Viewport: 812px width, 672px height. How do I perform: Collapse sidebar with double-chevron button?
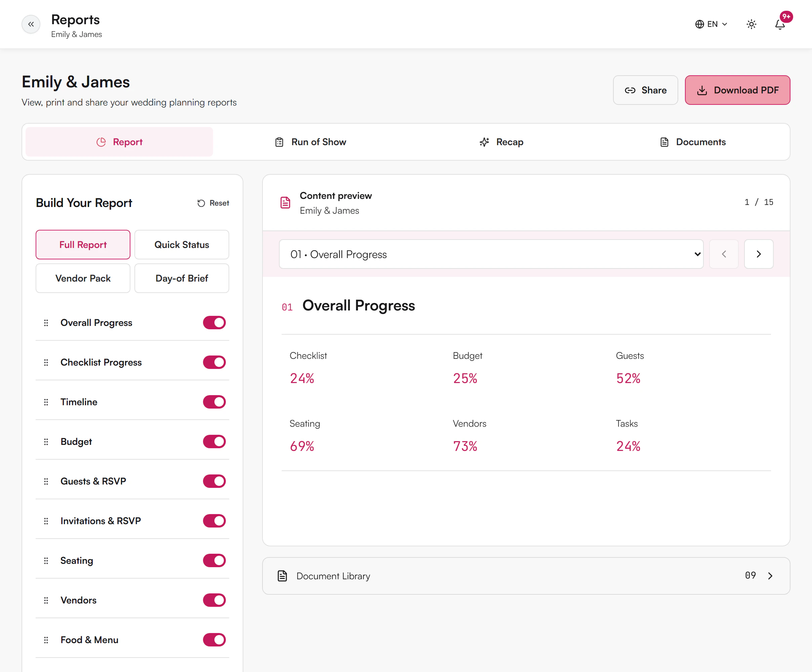click(x=31, y=24)
